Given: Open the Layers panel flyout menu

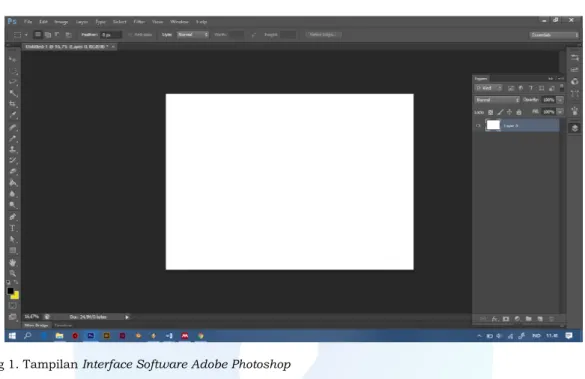Looking at the screenshot, I should [561, 78].
